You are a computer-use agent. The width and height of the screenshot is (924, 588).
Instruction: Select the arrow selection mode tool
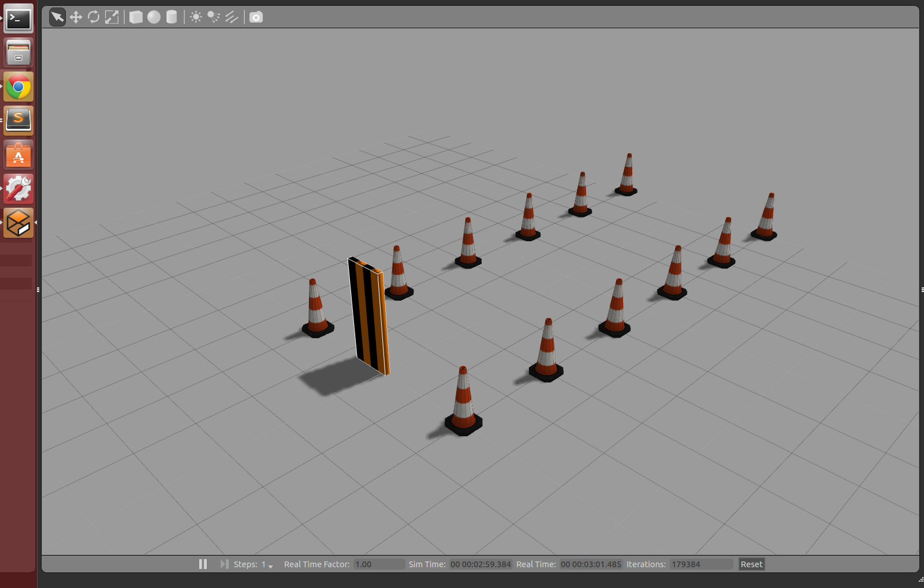pos(57,17)
